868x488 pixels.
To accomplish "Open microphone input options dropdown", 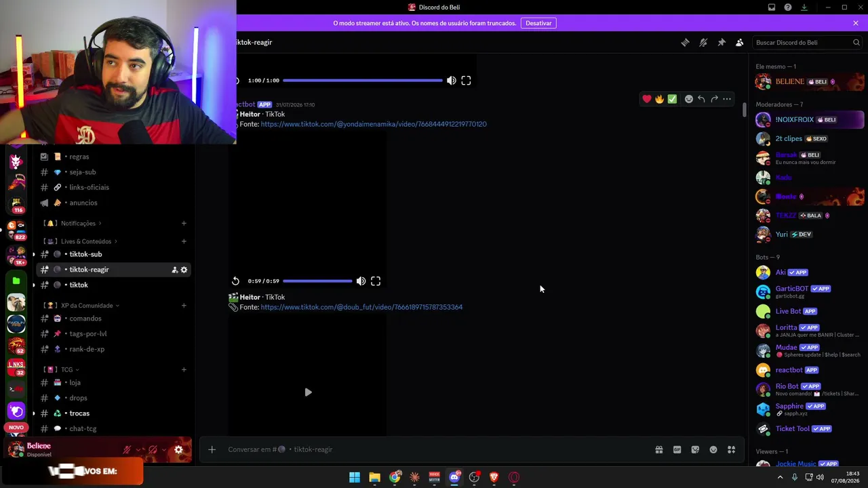I will (139, 449).
